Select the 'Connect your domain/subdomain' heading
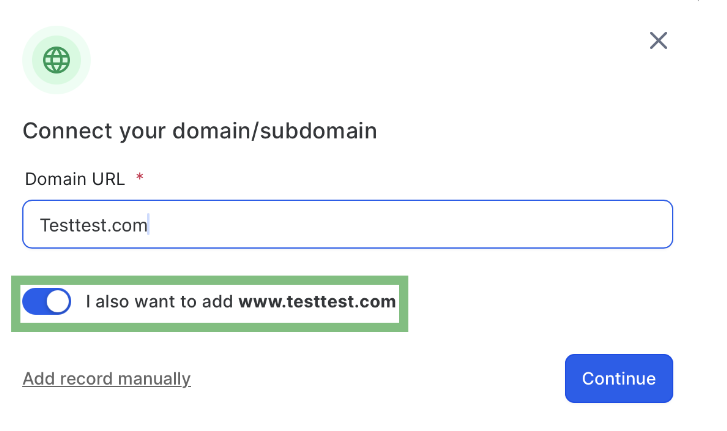Image resolution: width=727 pixels, height=431 pixels. (200, 131)
